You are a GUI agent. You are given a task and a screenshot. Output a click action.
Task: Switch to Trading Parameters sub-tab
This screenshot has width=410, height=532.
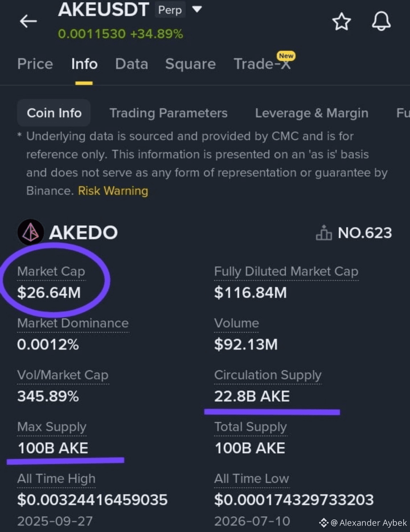tap(168, 113)
